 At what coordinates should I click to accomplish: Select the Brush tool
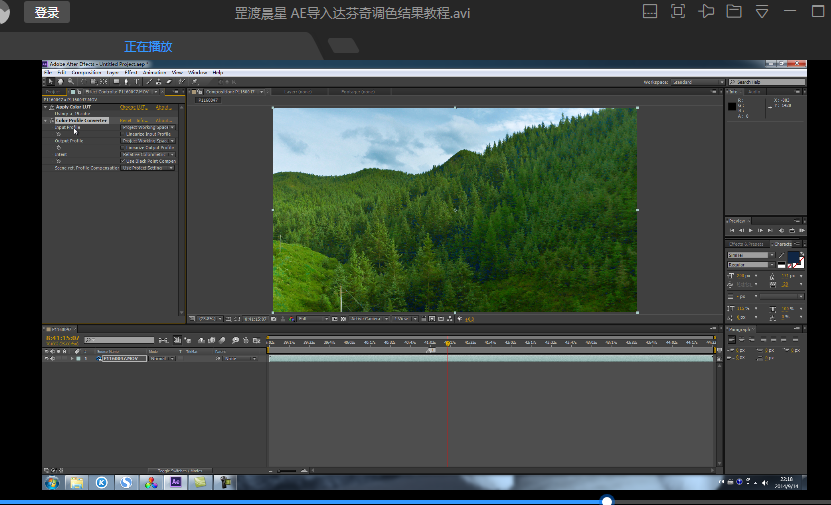149,82
